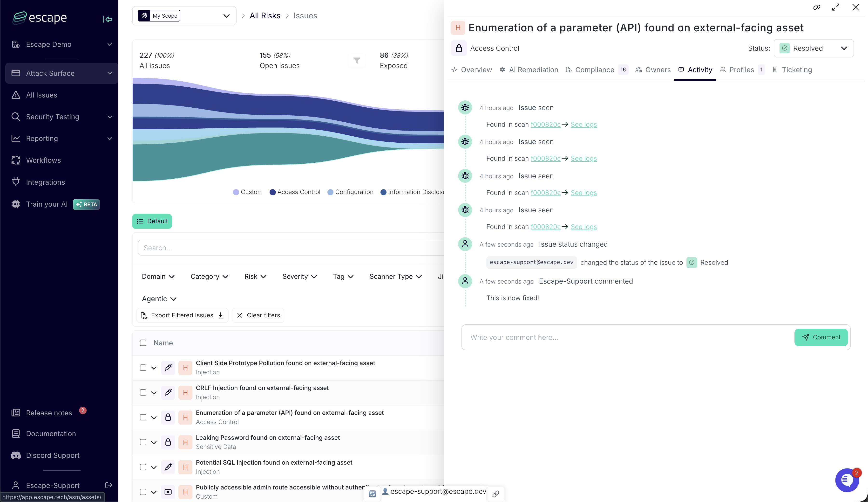This screenshot has height=502, width=868.
Task: Click the lock icon on the Leaking Password row
Action: (168, 442)
